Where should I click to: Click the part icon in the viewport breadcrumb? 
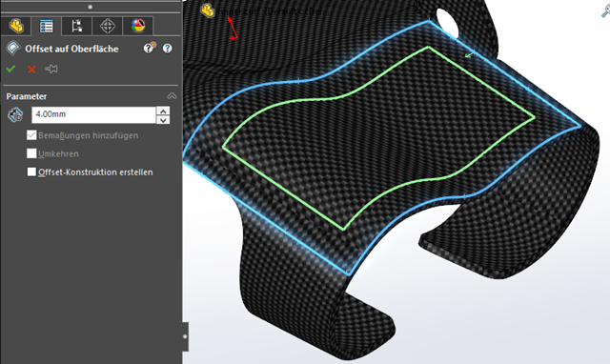pos(208,10)
